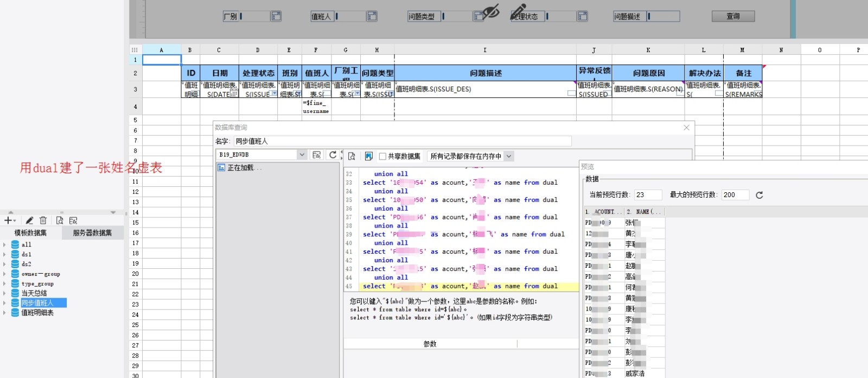Viewport: 868px width, 378px height.
Task: Open the connection settings icon in the dataset toolbar
Action: click(73, 220)
